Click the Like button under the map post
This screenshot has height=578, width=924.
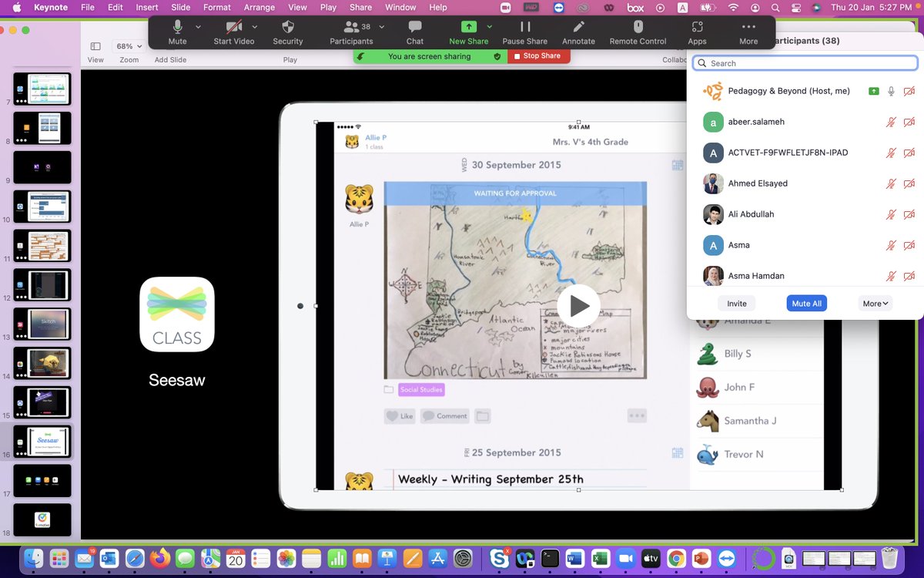pyautogui.click(x=400, y=416)
